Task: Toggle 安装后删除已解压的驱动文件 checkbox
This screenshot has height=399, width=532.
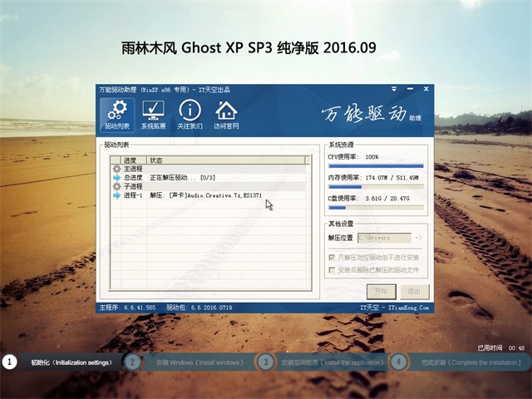Action: (333, 270)
